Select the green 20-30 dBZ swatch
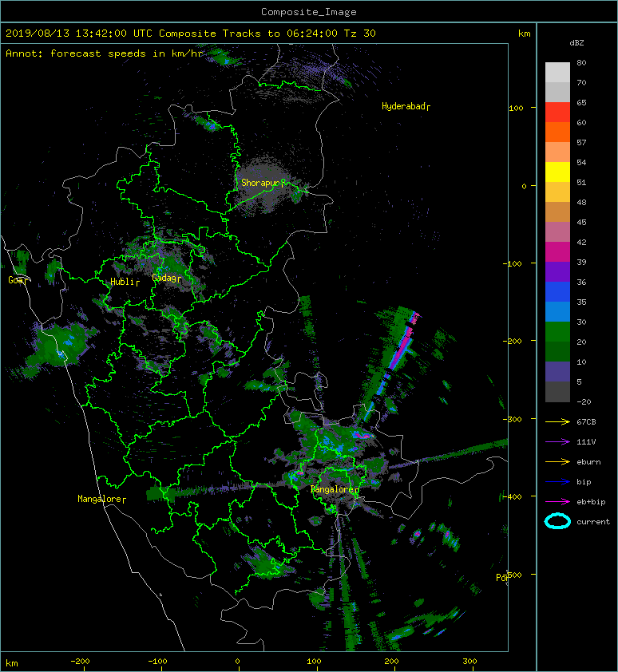This screenshot has height=672, width=618. [x=557, y=331]
